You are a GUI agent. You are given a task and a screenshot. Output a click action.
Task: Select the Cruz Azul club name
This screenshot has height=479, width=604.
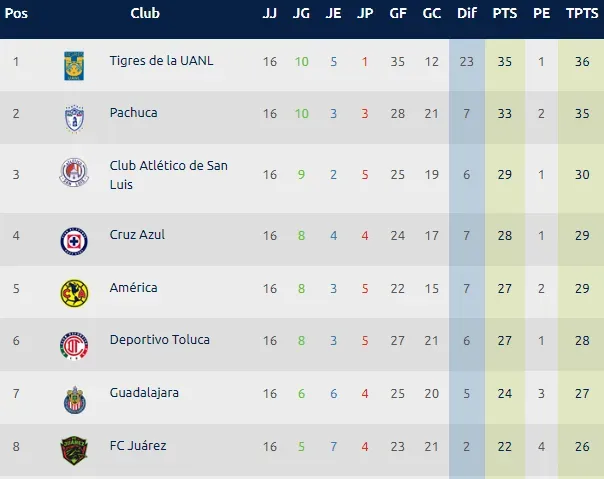tap(137, 235)
